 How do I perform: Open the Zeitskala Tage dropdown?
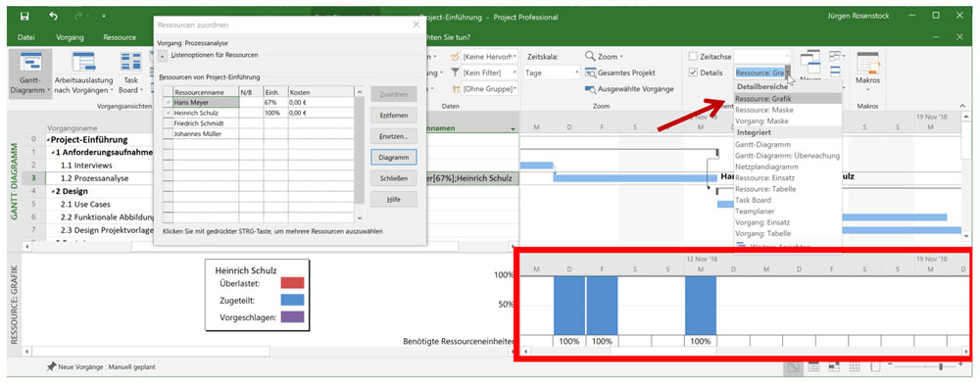553,72
